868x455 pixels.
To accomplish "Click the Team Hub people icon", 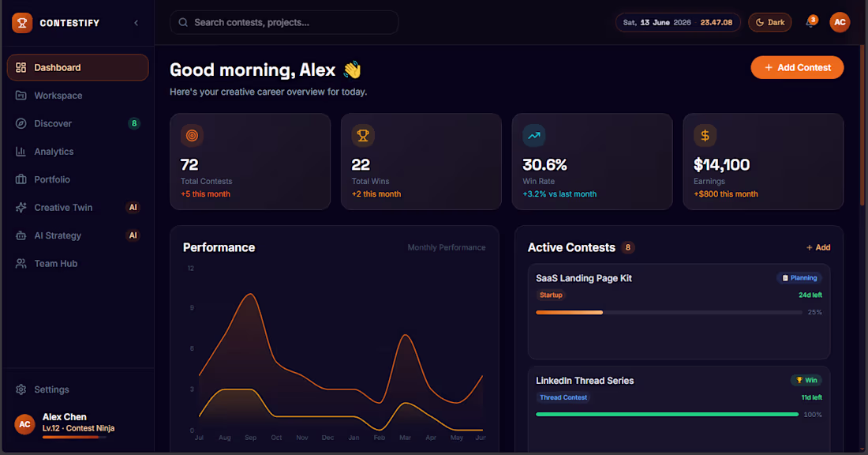I will (21, 263).
